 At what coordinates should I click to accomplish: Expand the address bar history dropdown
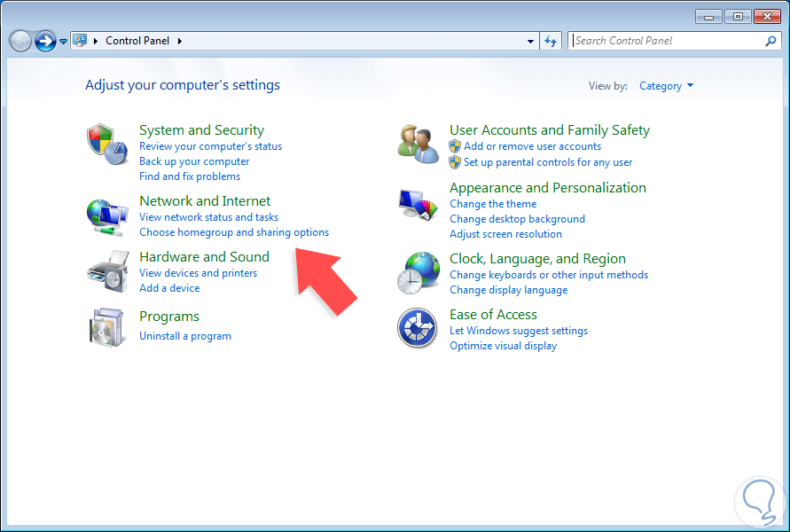[530, 41]
